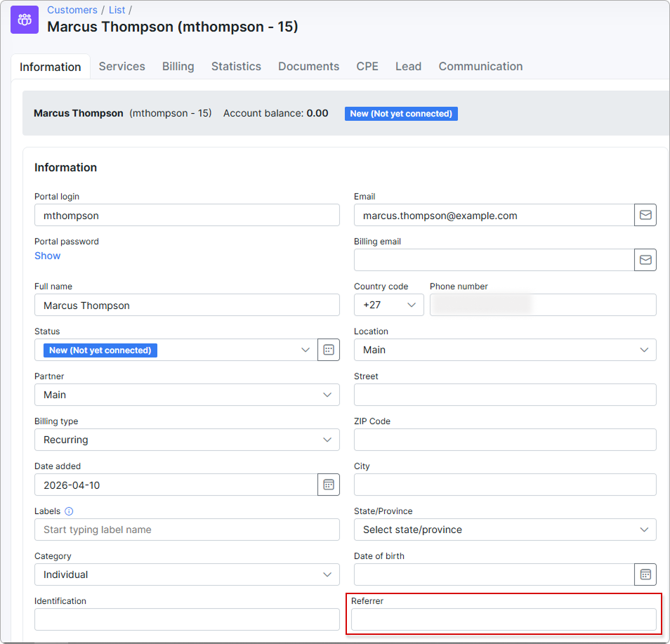This screenshot has height=644, width=670.
Task: Show the portal password
Action: 48,256
